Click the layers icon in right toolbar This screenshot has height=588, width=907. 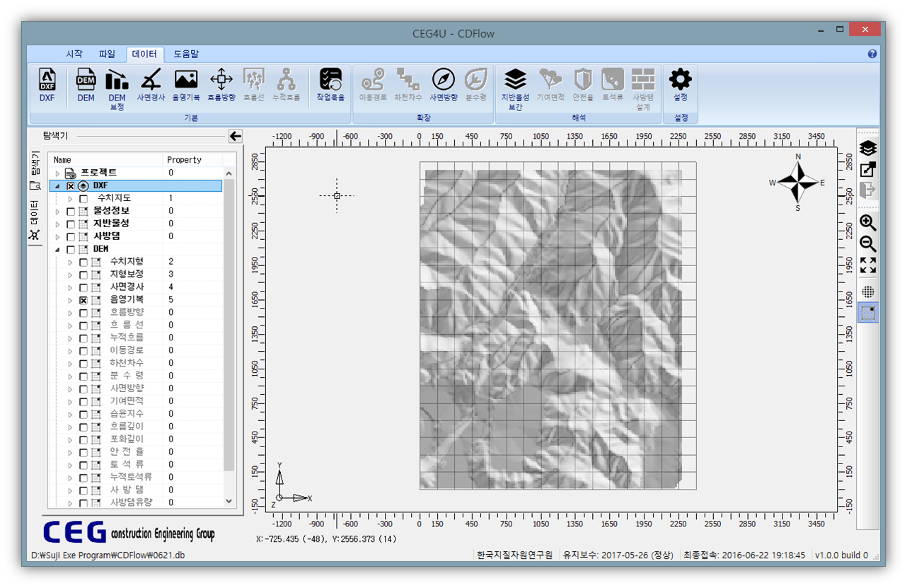[x=868, y=149]
